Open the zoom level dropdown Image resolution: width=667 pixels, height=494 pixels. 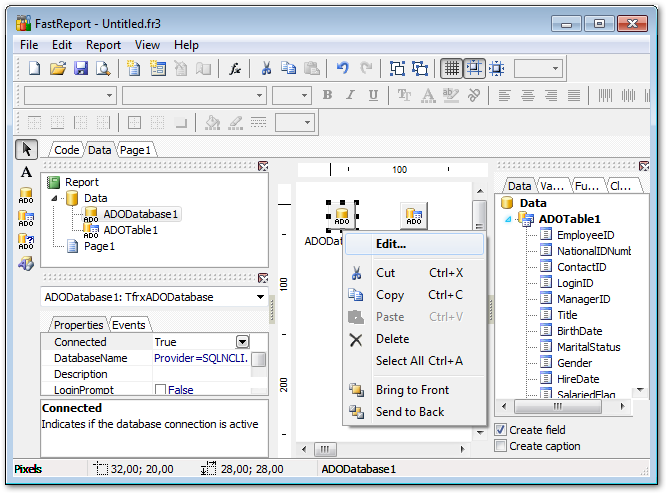(555, 68)
